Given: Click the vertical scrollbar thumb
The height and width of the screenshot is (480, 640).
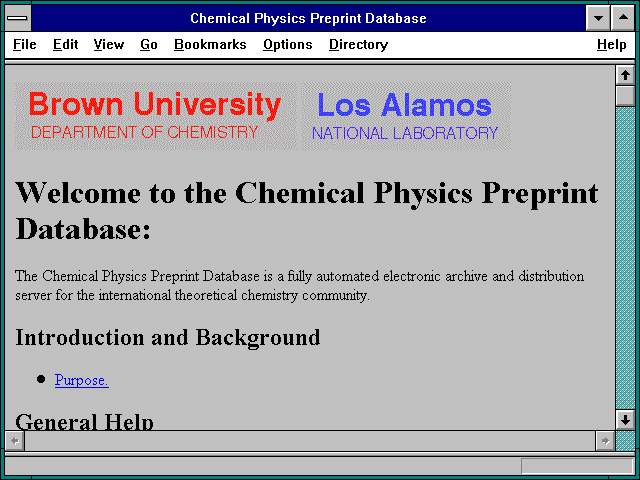Looking at the screenshot, I should click(625, 96).
